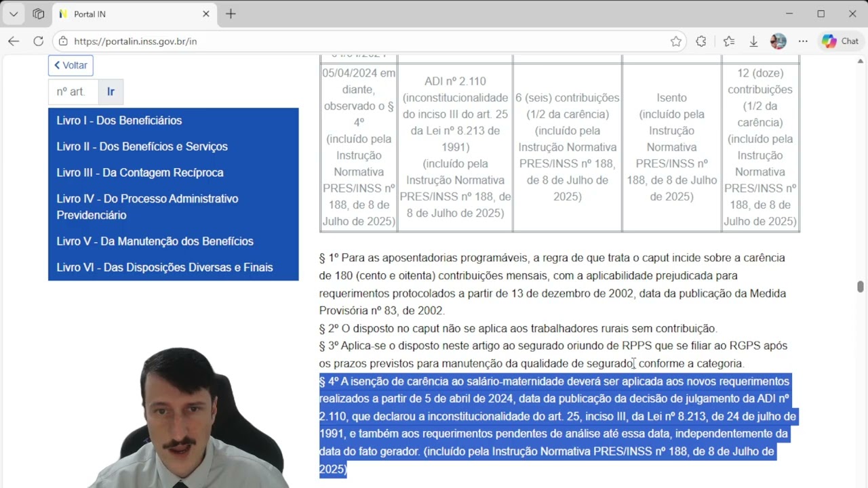868x488 pixels.
Task: Open the browser settings and more menu
Action: [803, 41]
